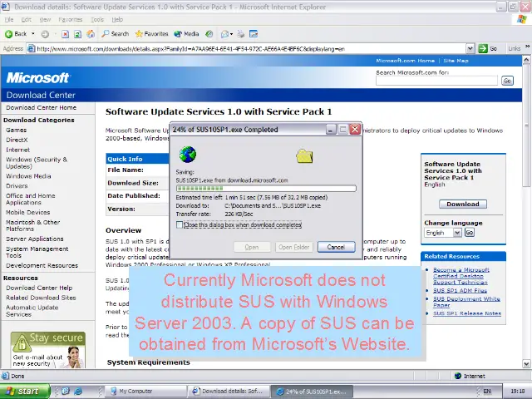Open the Edit menu
This screenshot has width=532, height=399.
pyautogui.click(x=26, y=20)
